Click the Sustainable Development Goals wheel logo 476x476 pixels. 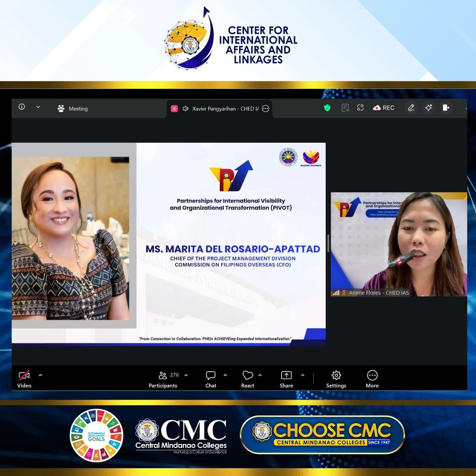coord(97,435)
